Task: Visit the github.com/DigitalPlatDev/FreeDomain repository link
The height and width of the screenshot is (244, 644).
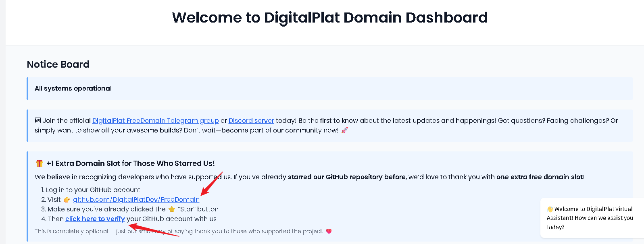Action: (x=136, y=200)
